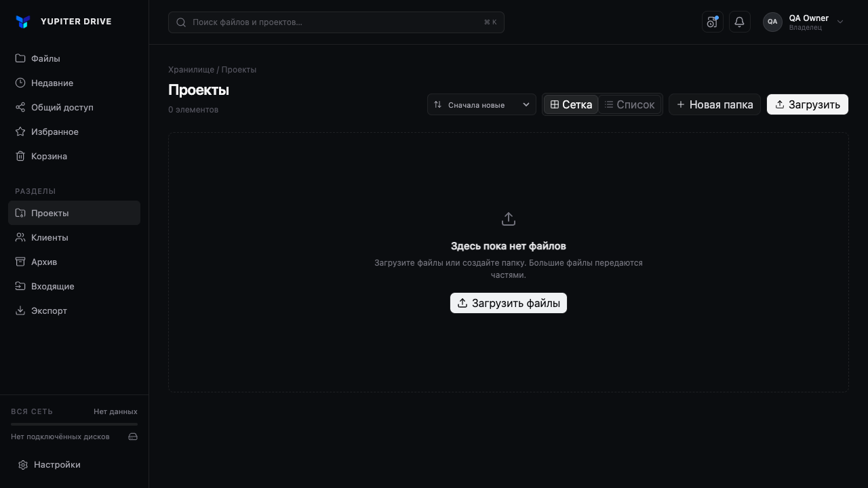The width and height of the screenshot is (868, 488).
Task: Click the Корзина trash icon
Action: click(20, 156)
